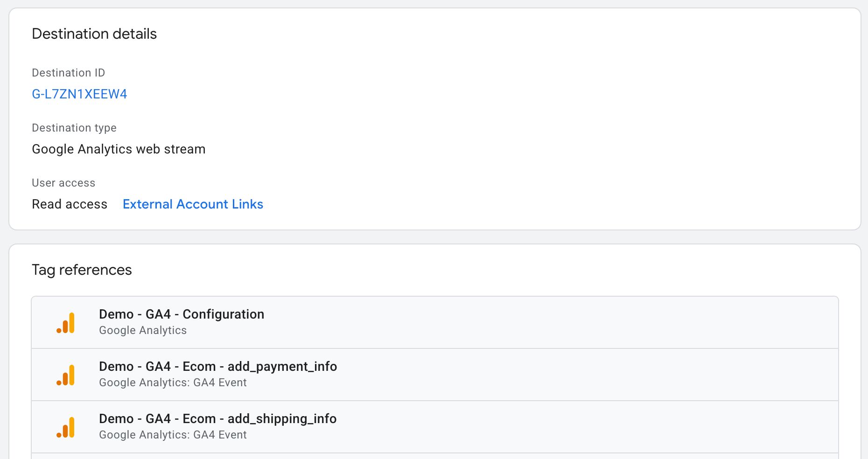Click the 'Destination type' label
868x459 pixels.
tap(74, 128)
